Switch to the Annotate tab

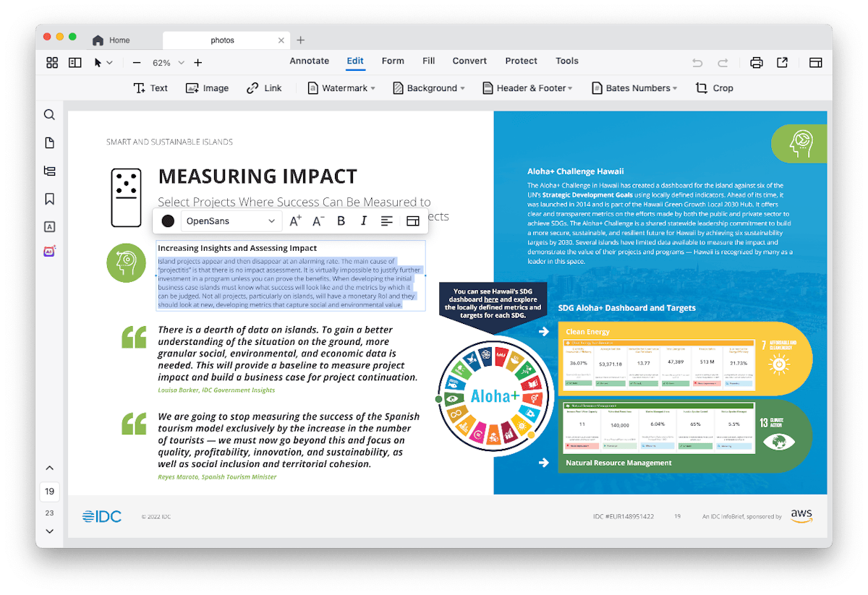click(310, 61)
